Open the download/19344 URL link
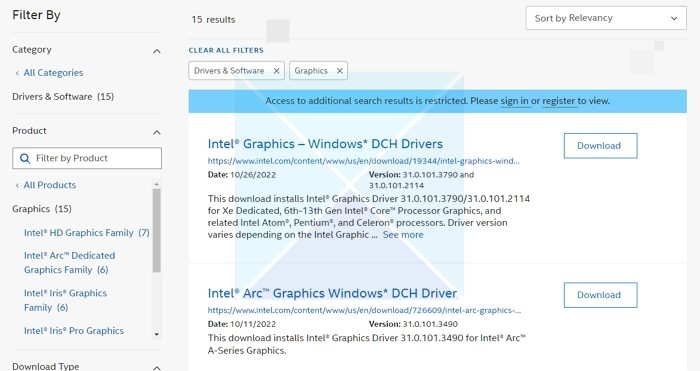The width and height of the screenshot is (700, 371). click(x=363, y=161)
